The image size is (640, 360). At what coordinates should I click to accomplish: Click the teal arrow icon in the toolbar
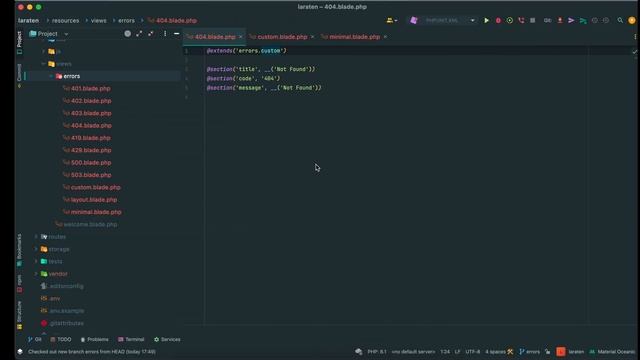(583, 20)
